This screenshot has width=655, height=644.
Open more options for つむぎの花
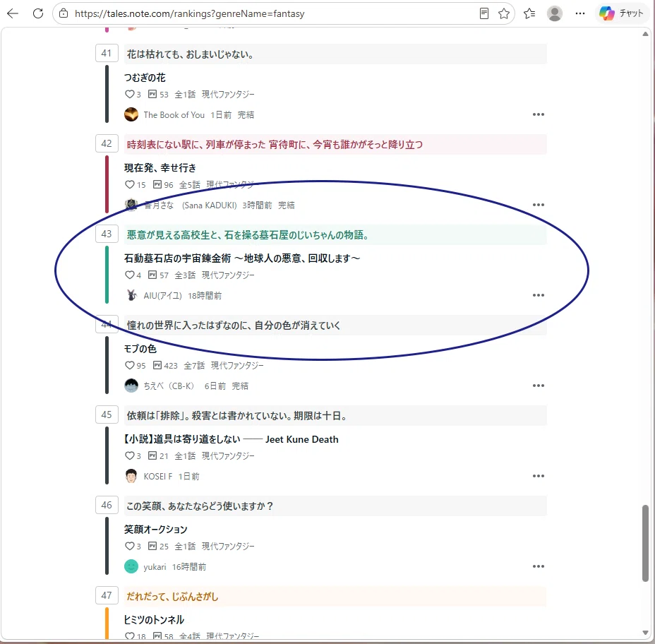coord(539,114)
